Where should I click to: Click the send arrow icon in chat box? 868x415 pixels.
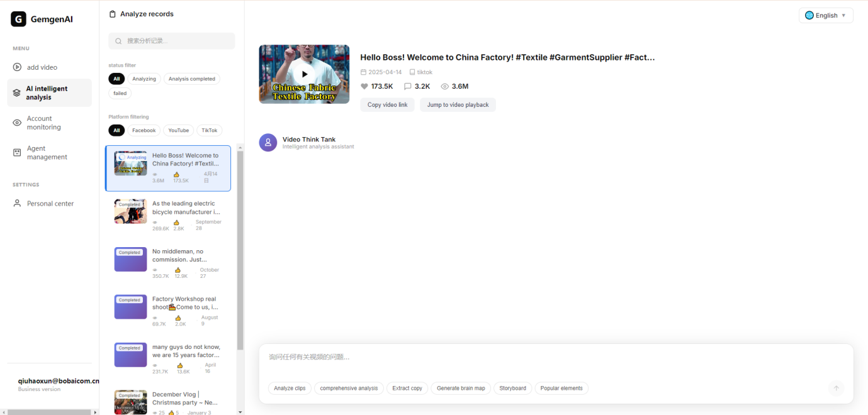click(x=836, y=388)
